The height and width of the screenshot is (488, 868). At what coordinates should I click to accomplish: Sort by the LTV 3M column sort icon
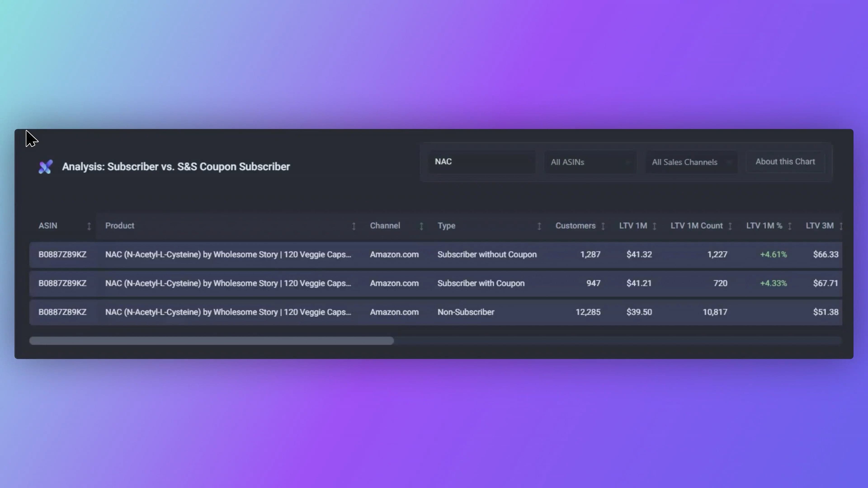coord(841,226)
